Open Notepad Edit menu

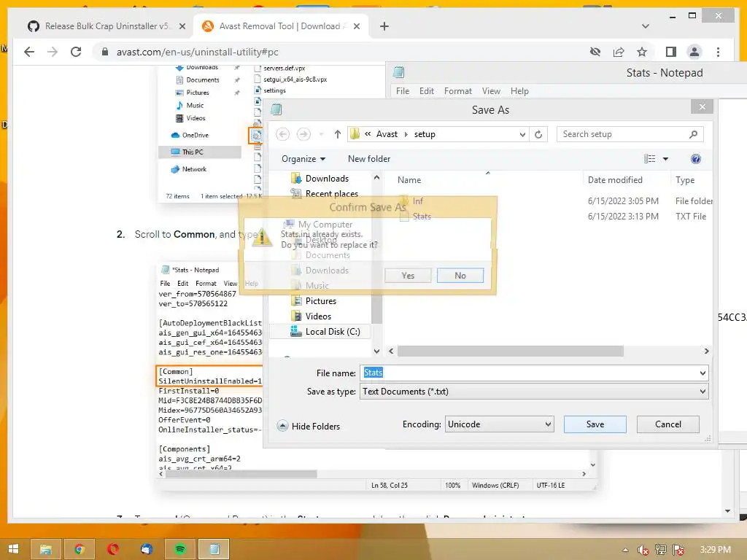pyautogui.click(x=426, y=91)
